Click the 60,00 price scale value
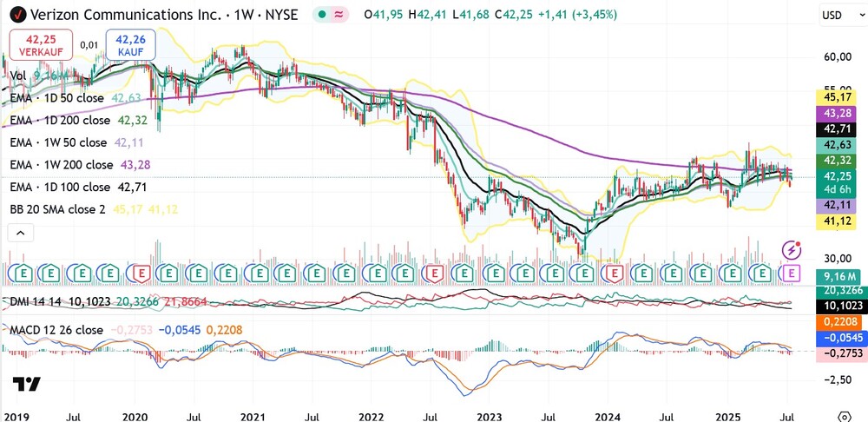 point(838,57)
